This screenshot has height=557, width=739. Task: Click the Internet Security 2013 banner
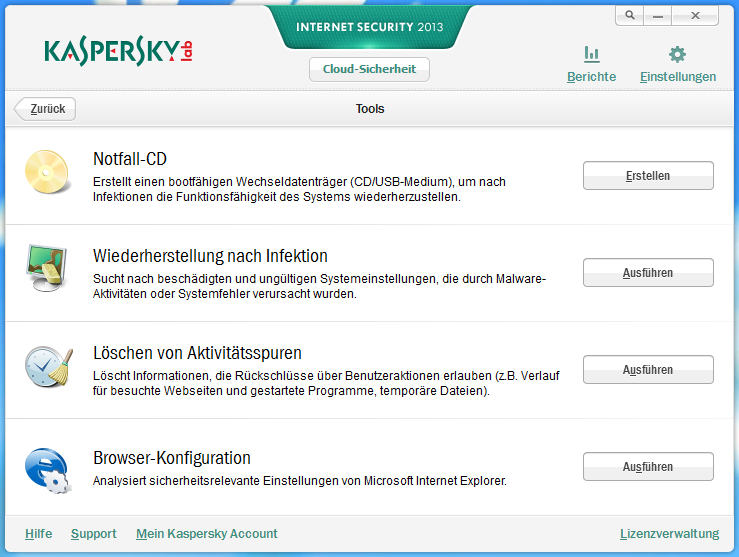(x=370, y=27)
